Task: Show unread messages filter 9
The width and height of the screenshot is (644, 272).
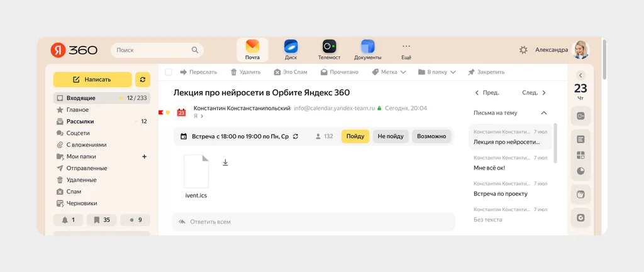Action: pos(135,220)
